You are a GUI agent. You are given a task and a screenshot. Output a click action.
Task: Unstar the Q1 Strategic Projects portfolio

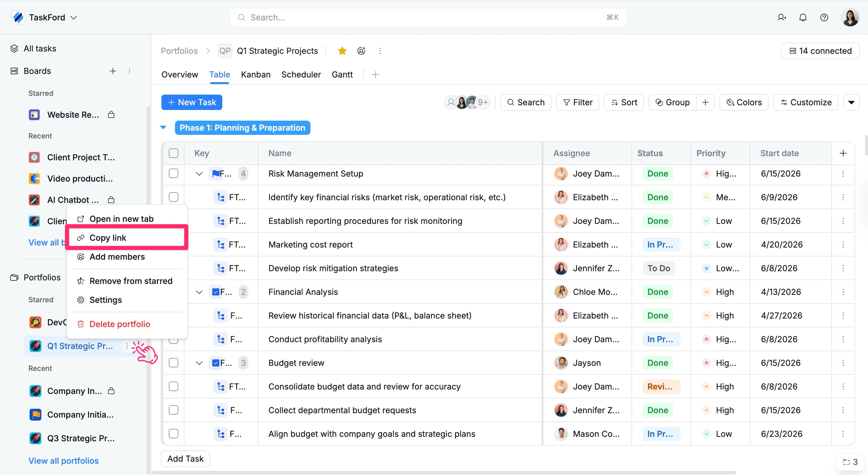[x=342, y=51]
